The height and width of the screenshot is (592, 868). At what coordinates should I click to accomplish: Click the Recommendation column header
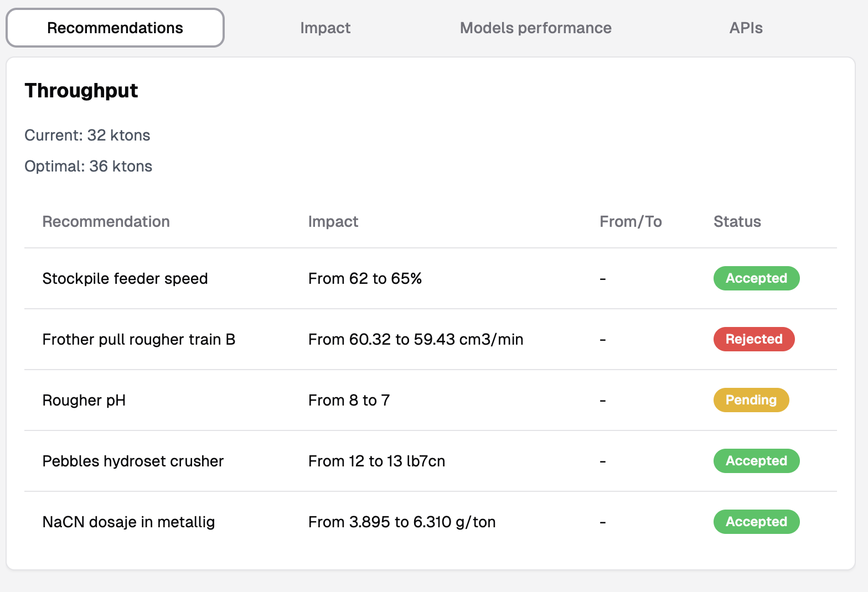106,221
